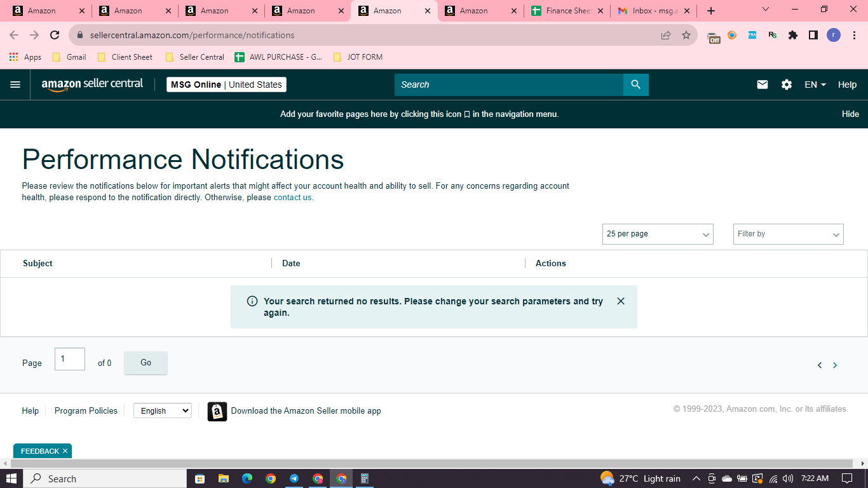Open the footer Help link
This screenshot has height=488, width=868.
31,411
